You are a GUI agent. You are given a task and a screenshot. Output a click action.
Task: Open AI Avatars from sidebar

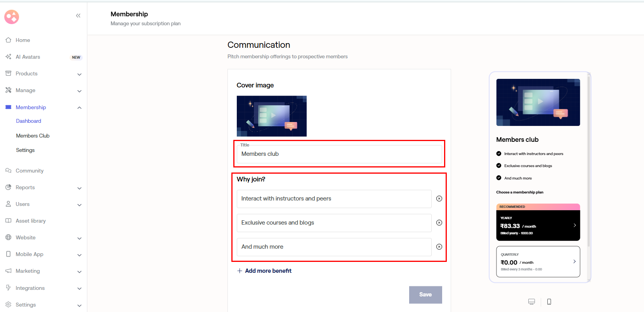(28, 57)
